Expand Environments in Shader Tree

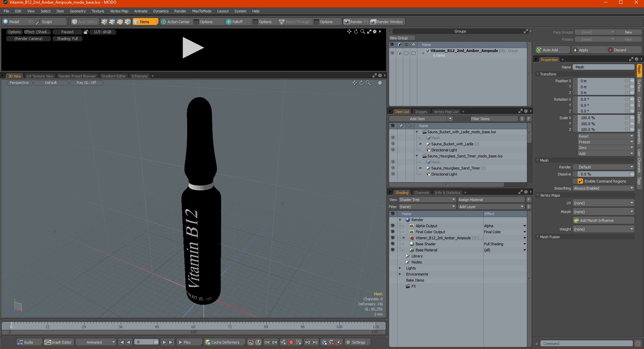pyautogui.click(x=400, y=274)
